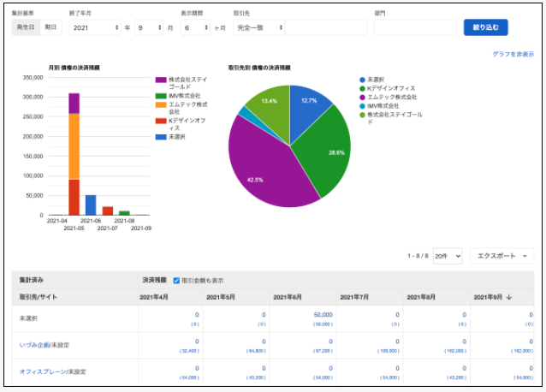The image size is (546, 392).
Task: Click the 部門 input field
Action: (x=415, y=27)
